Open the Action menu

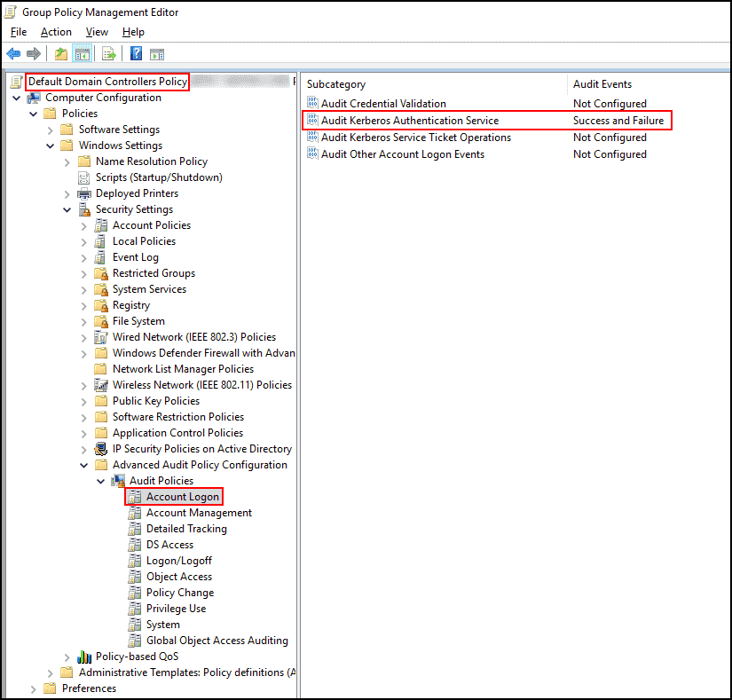point(56,32)
